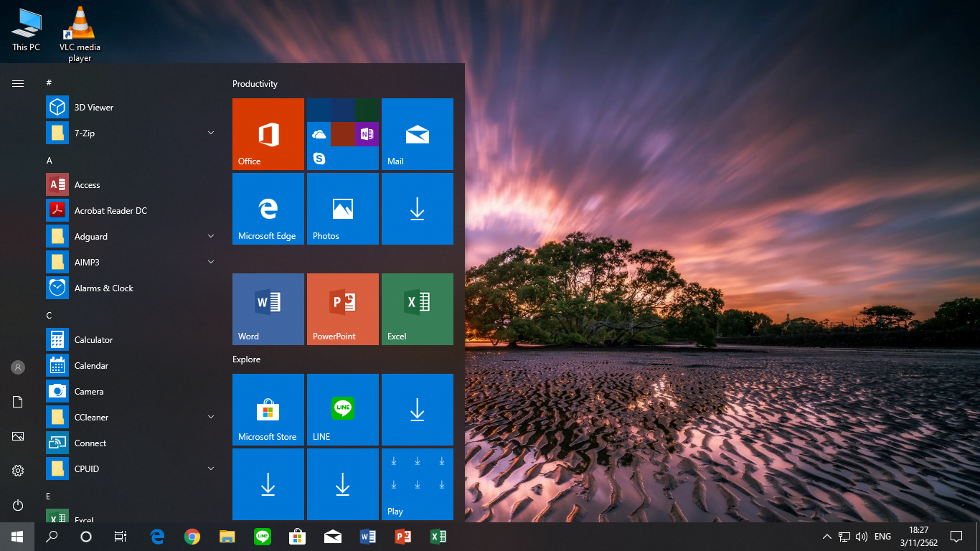Open Task View on the taskbar
The height and width of the screenshot is (551, 980).
click(x=121, y=537)
